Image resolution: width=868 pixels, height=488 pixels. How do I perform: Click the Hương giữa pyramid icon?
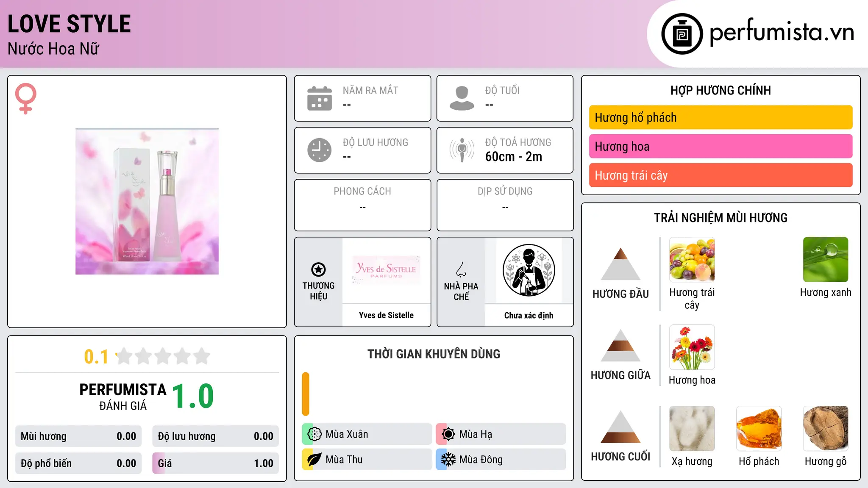pyautogui.click(x=621, y=345)
